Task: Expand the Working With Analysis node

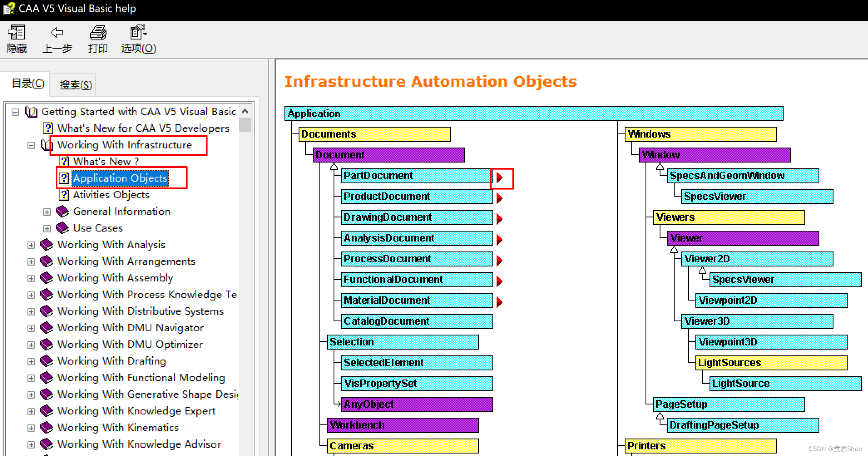Action: [31, 245]
